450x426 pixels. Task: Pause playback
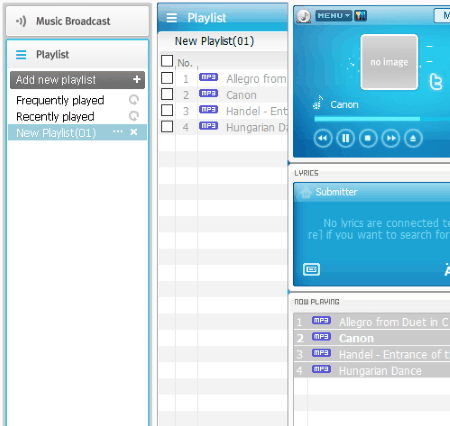(345, 138)
